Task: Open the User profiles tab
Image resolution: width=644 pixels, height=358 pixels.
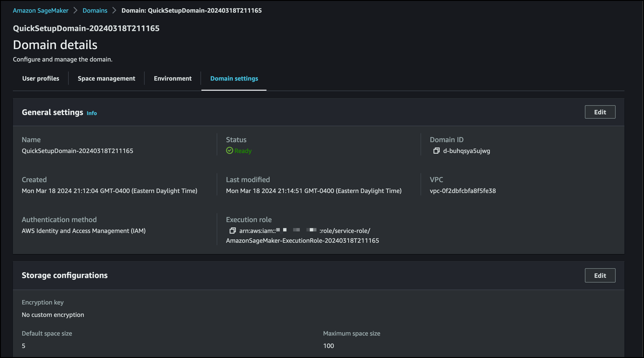Action: click(x=41, y=78)
